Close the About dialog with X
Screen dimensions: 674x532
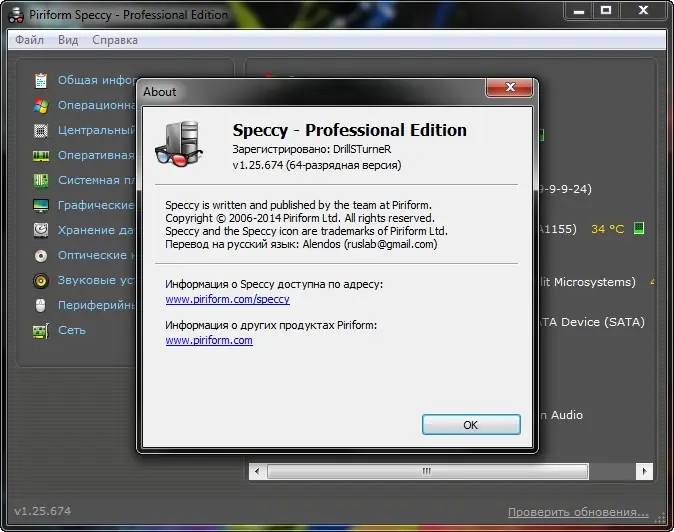pyautogui.click(x=510, y=87)
